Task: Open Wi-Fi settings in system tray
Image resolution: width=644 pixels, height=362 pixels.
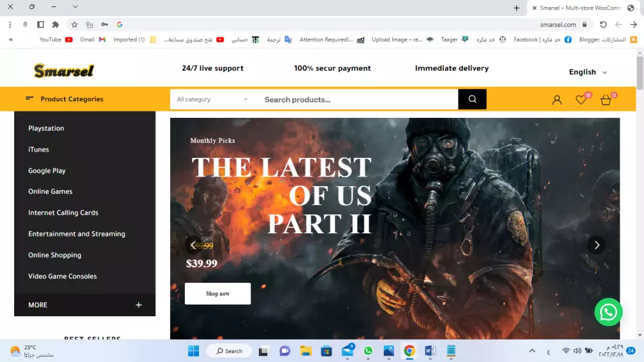Action: tap(566, 351)
